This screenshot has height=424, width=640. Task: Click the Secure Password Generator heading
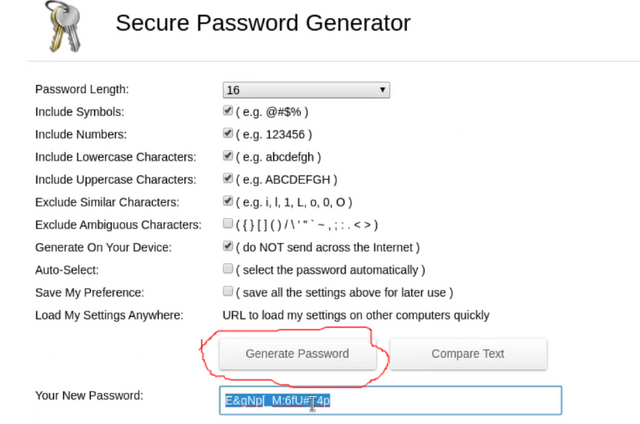point(263,23)
